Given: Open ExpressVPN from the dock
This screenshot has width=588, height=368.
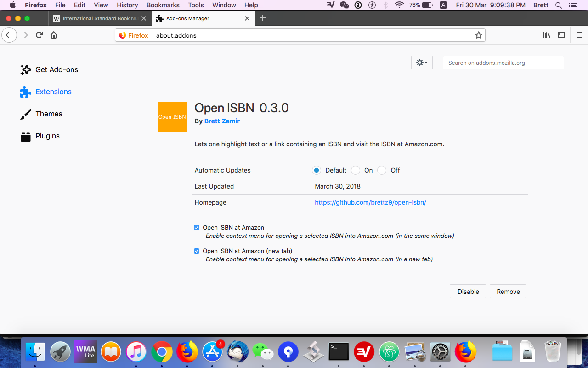Looking at the screenshot, I should click(x=364, y=352).
